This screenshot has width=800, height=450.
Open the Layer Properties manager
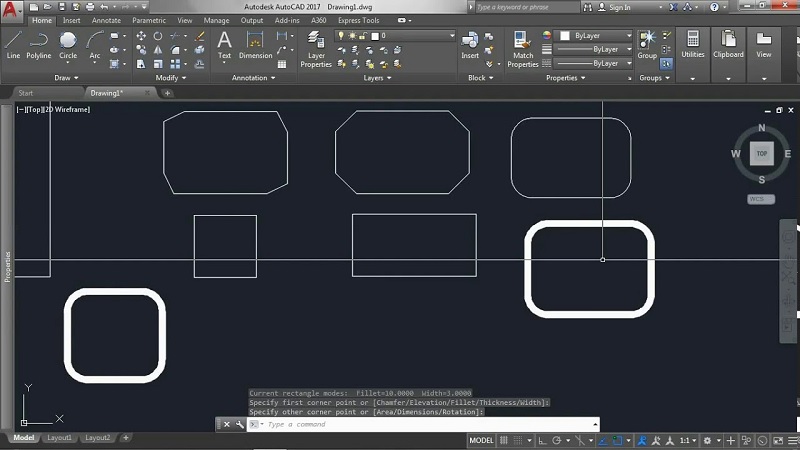tap(316, 49)
